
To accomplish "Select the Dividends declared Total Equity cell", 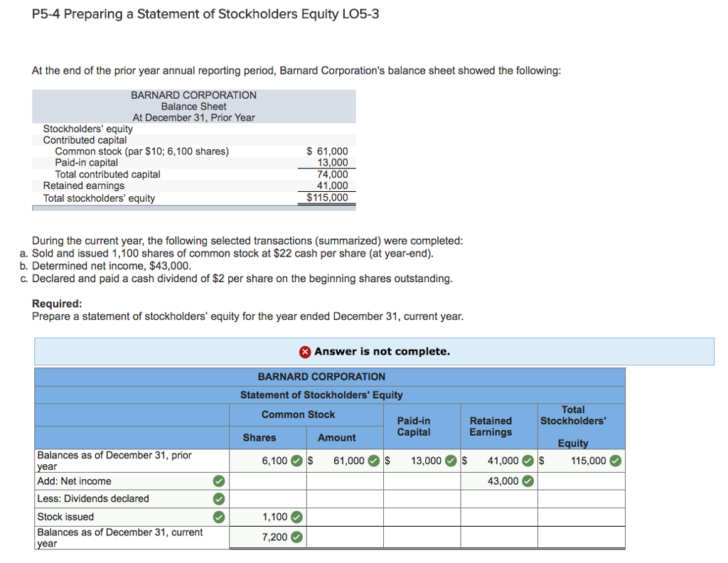I will pos(582,499).
